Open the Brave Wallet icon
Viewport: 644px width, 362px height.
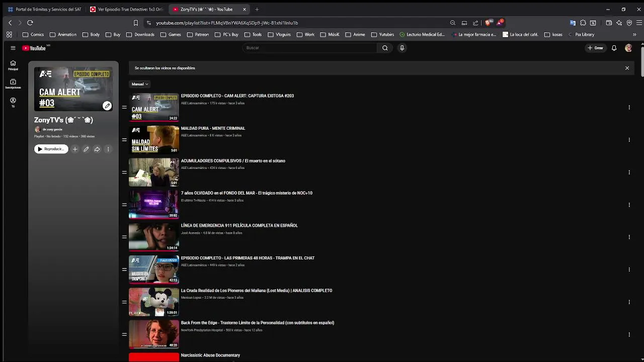(609, 23)
